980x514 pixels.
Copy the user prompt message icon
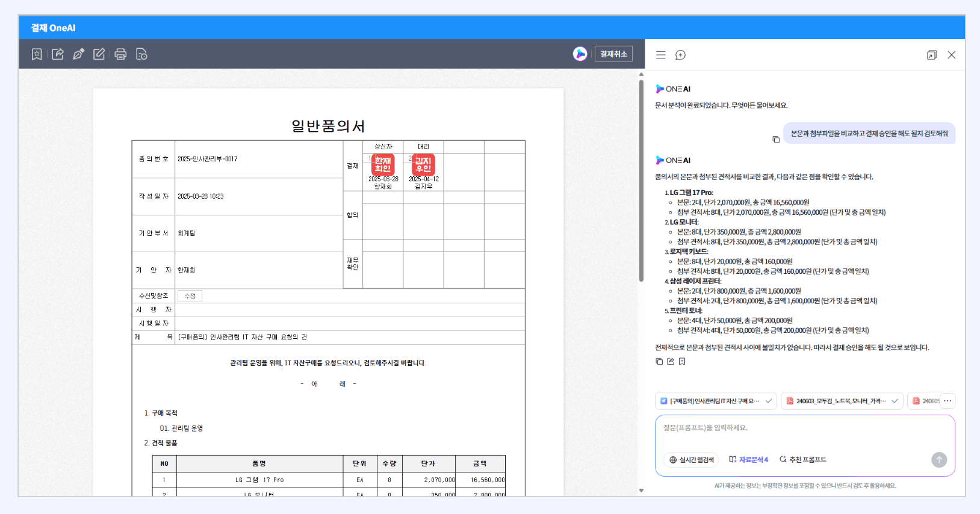(x=776, y=140)
